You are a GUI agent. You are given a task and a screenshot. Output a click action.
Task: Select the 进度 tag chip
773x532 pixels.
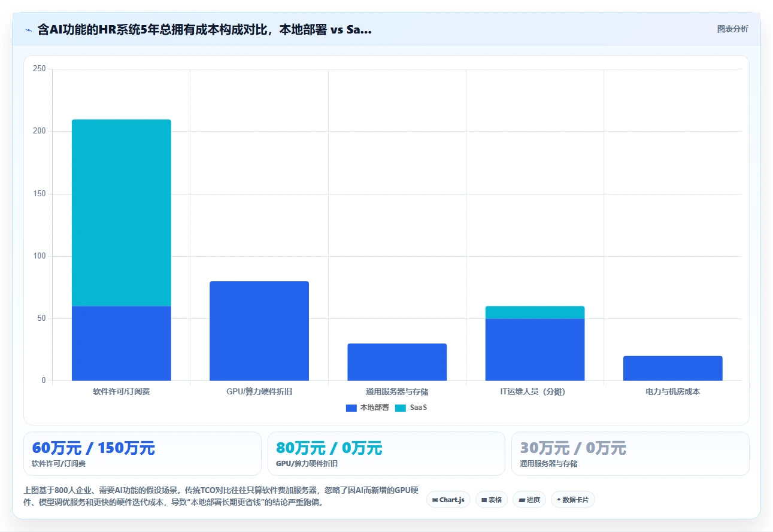[x=529, y=500]
